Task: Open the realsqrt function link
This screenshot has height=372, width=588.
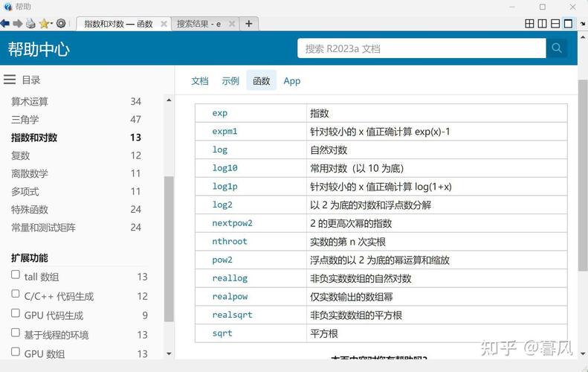Action: point(232,315)
